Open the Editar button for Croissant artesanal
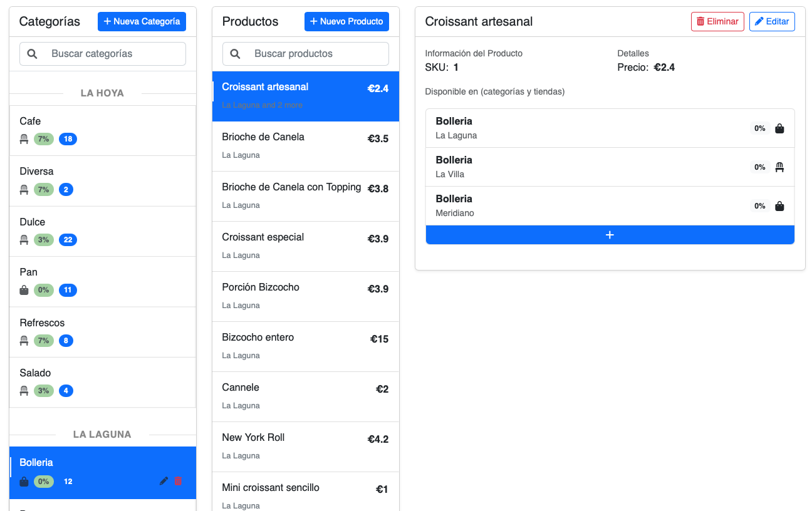812x511 pixels. pyautogui.click(x=771, y=21)
